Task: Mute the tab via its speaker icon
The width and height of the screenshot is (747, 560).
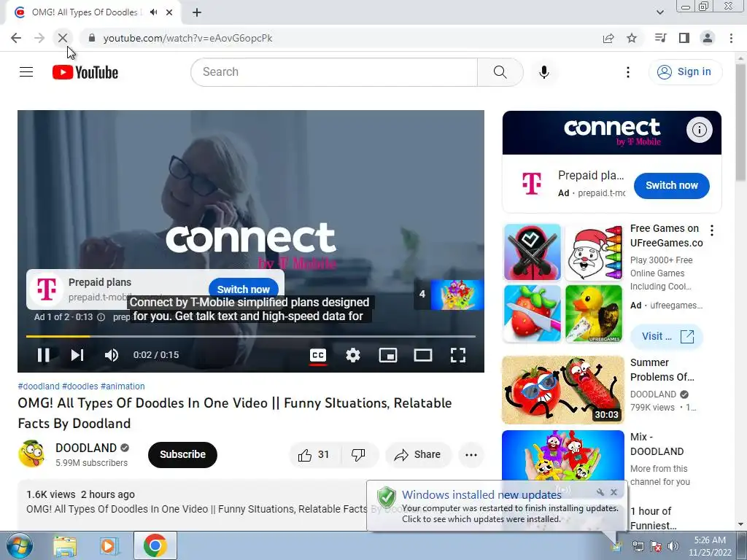Action: 153,12
